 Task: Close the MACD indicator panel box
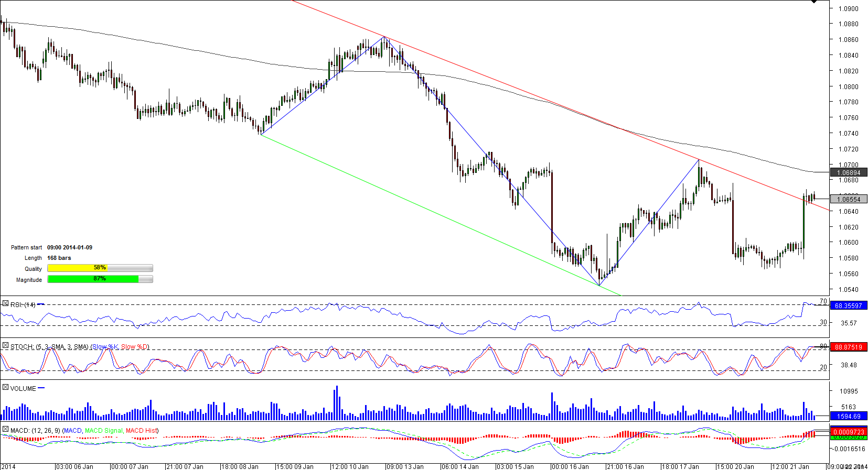coord(5,430)
